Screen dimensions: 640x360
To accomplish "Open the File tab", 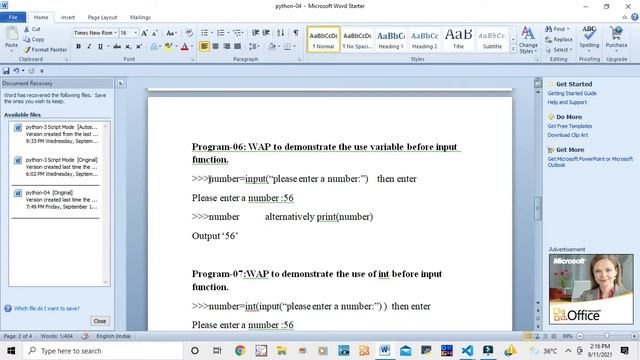I will [x=13, y=17].
